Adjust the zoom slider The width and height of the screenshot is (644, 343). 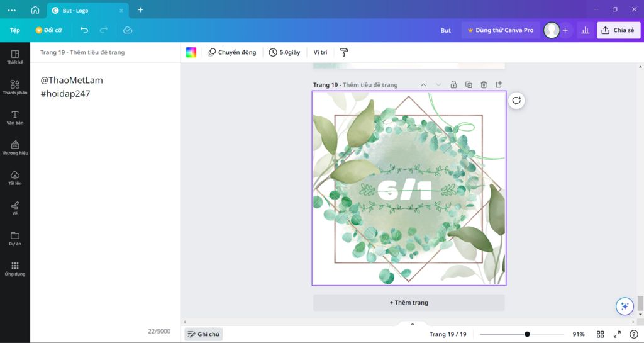(527, 334)
